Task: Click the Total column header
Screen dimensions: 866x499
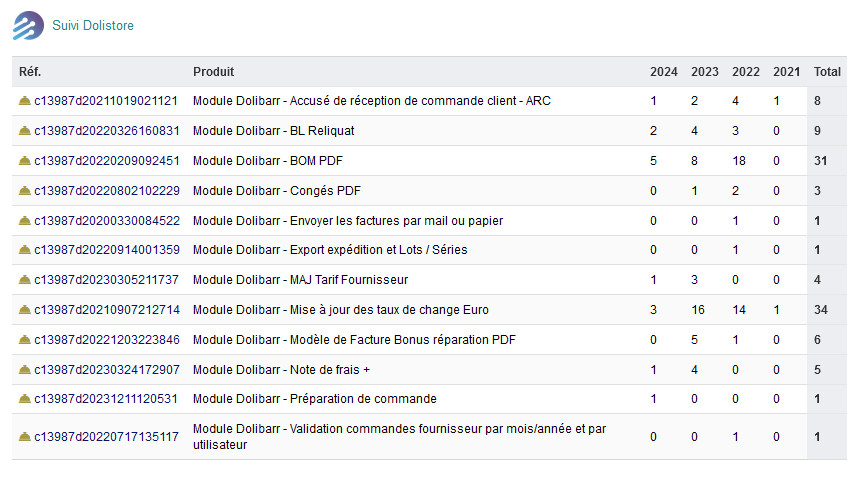Action: [x=827, y=72]
